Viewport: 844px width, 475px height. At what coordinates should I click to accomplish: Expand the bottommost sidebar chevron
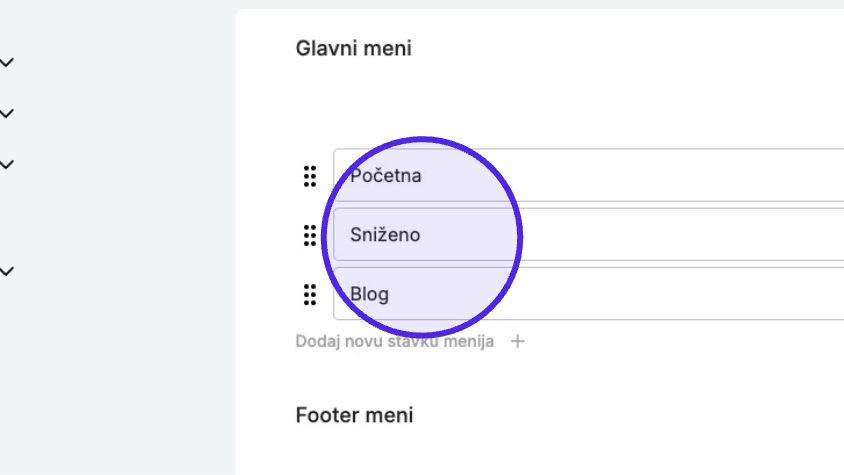click(6, 271)
